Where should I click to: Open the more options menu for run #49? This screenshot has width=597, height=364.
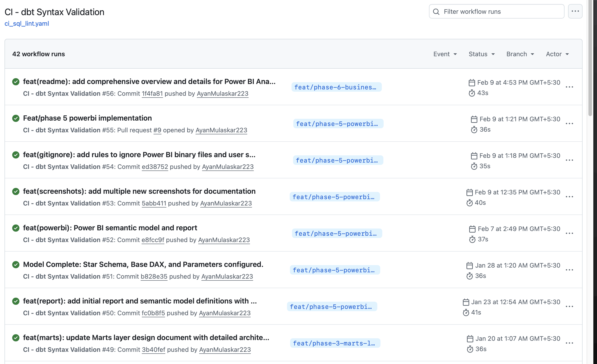click(x=569, y=343)
